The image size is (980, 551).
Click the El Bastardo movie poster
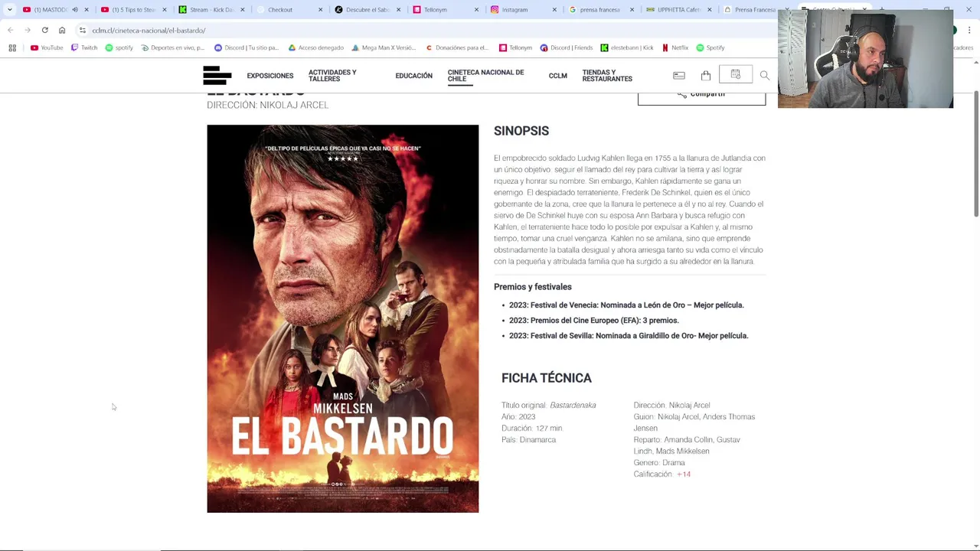tap(342, 318)
